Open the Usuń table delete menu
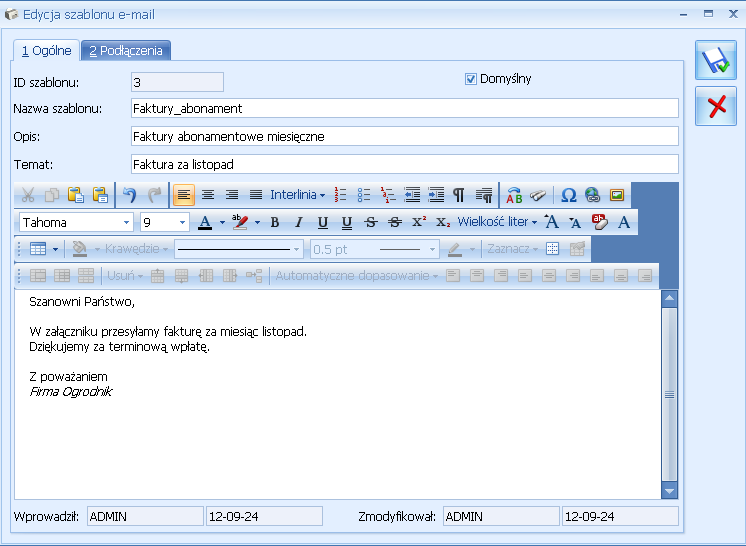The width and height of the screenshot is (746, 546). [x=125, y=276]
